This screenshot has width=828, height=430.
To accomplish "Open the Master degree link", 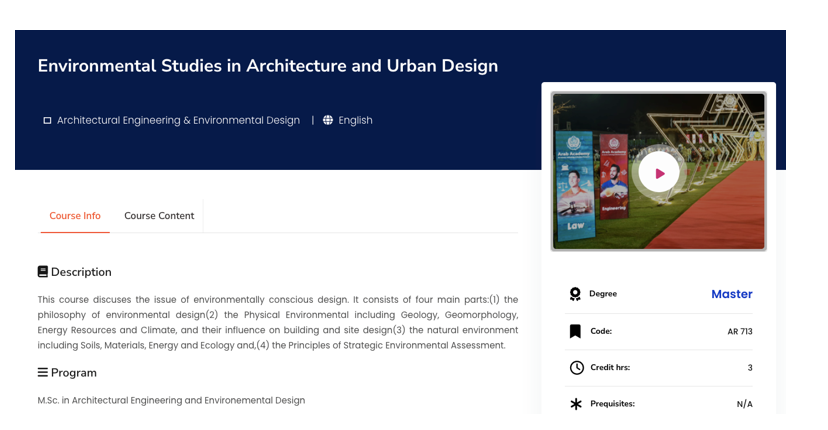I will click(x=731, y=294).
